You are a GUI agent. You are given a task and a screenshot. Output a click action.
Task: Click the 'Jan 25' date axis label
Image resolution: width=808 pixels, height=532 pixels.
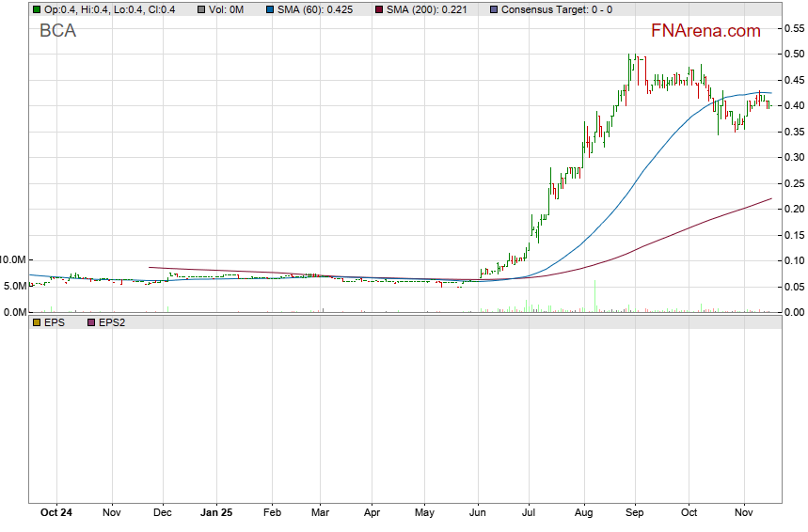[x=216, y=514]
